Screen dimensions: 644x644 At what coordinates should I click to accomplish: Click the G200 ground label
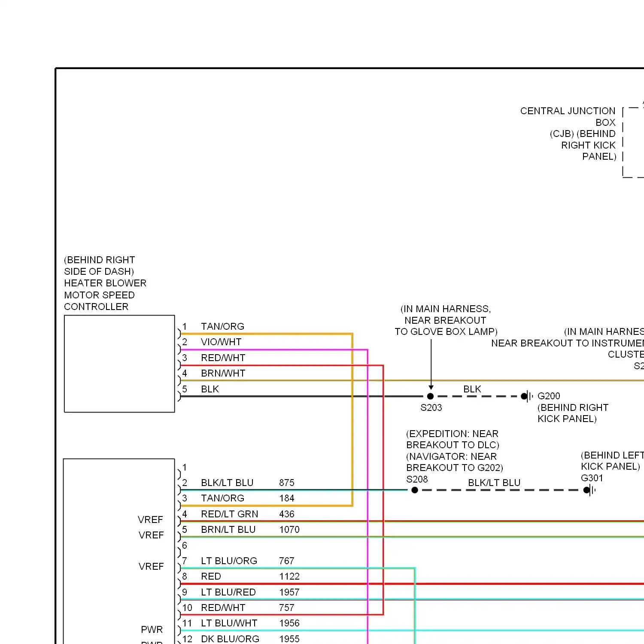[549, 396]
